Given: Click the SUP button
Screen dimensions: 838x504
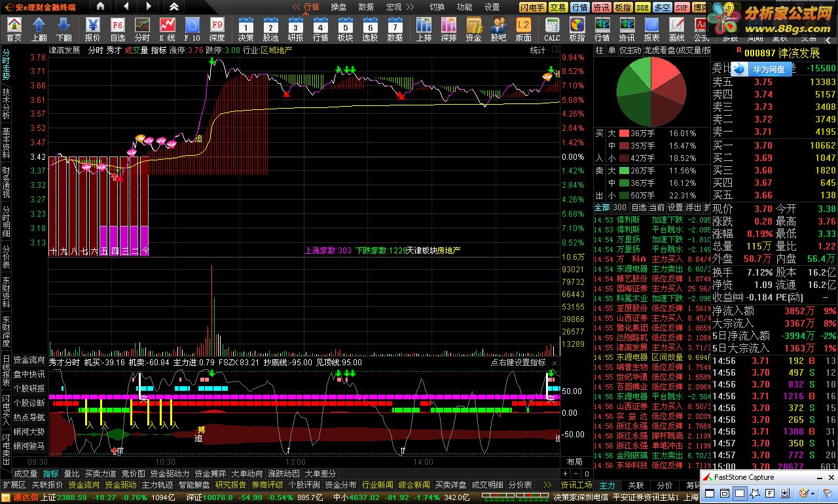Looking at the screenshot, I should point(682,7).
